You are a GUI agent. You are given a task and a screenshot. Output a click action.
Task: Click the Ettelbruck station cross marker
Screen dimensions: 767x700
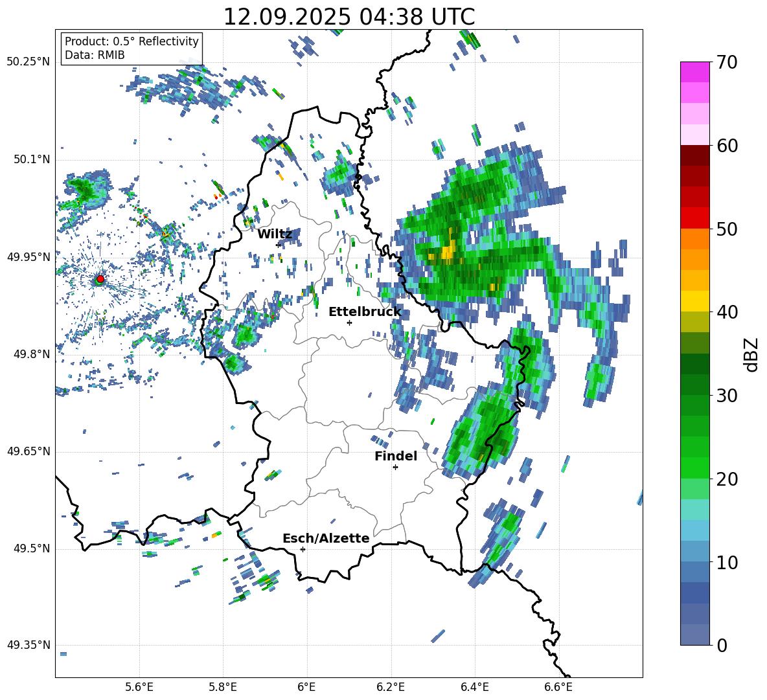(x=349, y=322)
